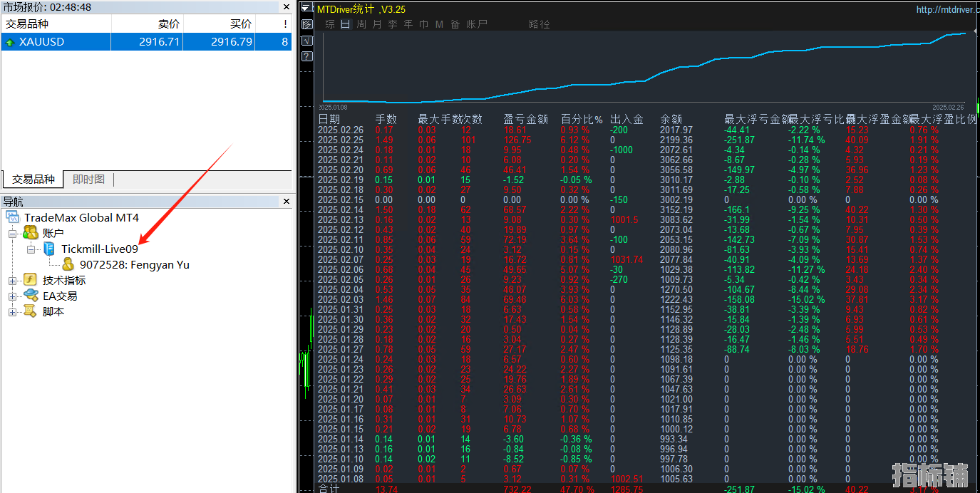Click the MTDriver equity curve chart

pos(645,69)
